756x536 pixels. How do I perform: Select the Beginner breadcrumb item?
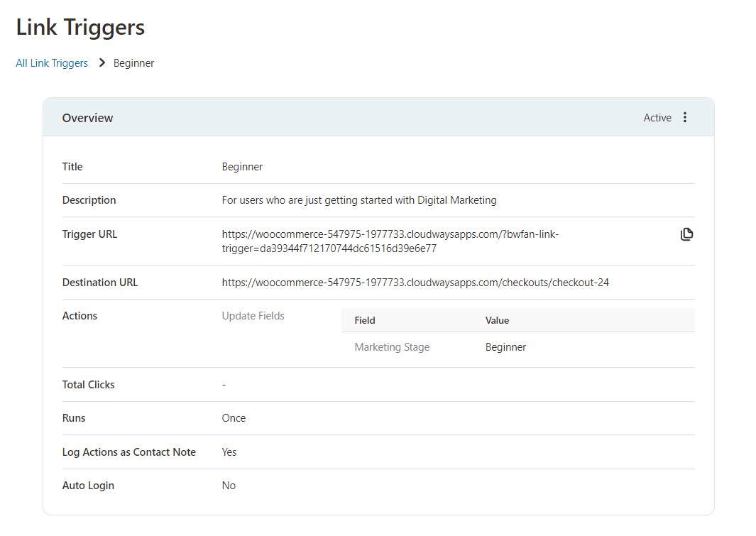[133, 62]
